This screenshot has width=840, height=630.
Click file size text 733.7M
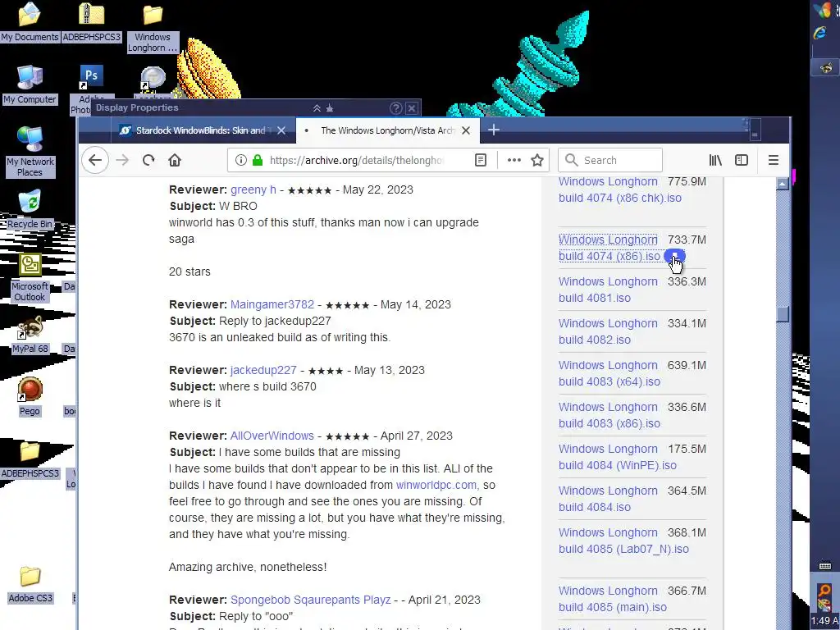tap(687, 240)
